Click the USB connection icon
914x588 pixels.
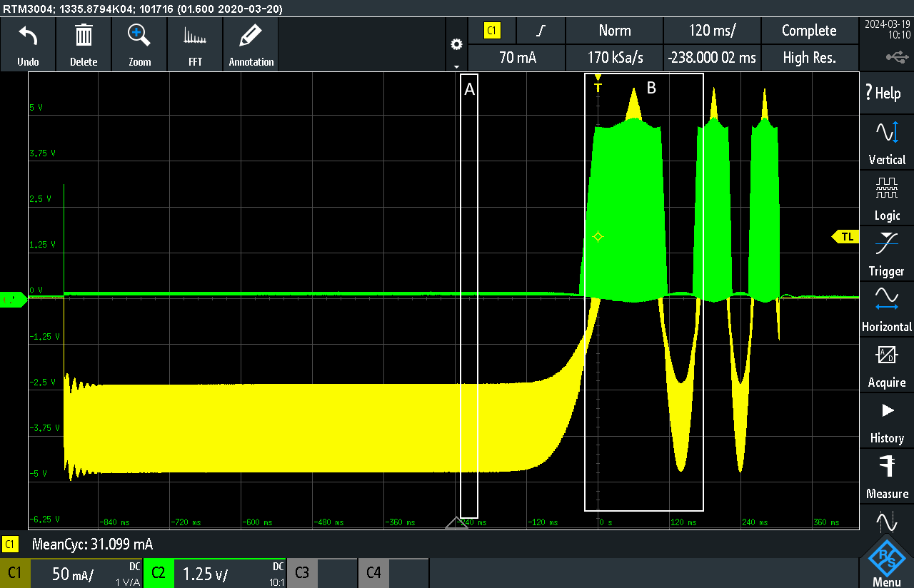[x=897, y=56]
